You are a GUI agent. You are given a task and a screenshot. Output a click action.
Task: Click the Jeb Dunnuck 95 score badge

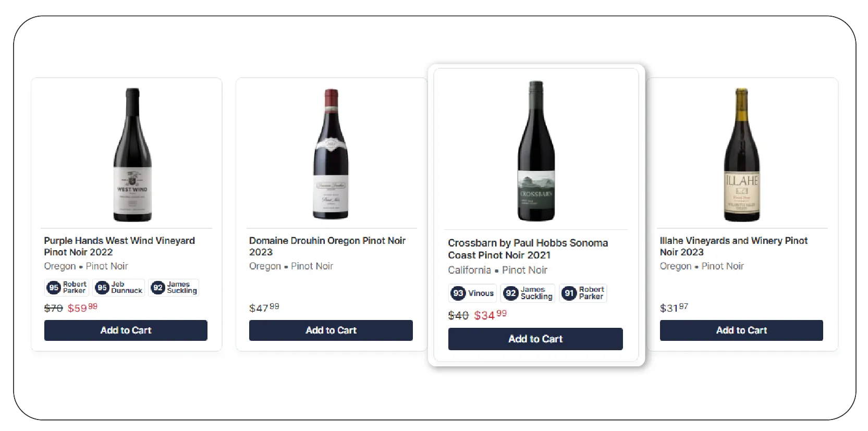point(118,288)
